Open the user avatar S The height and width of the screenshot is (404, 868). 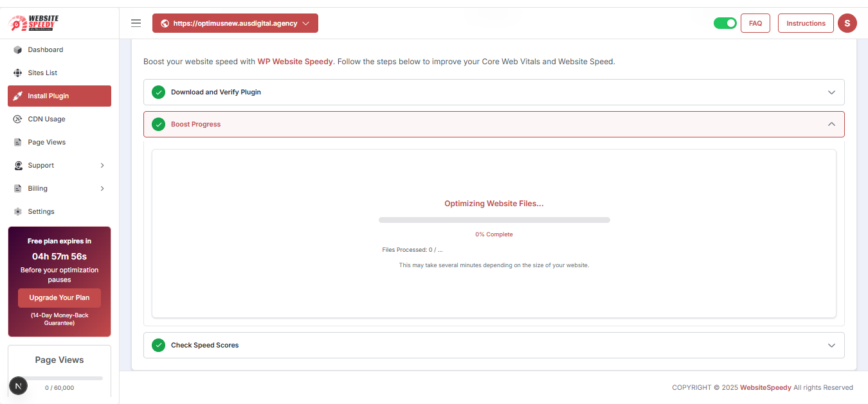tap(847, 23)
